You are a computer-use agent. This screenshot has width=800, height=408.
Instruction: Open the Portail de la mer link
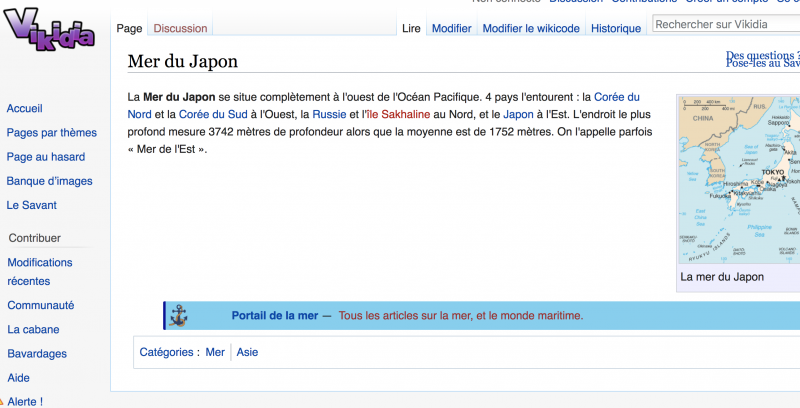274,316
